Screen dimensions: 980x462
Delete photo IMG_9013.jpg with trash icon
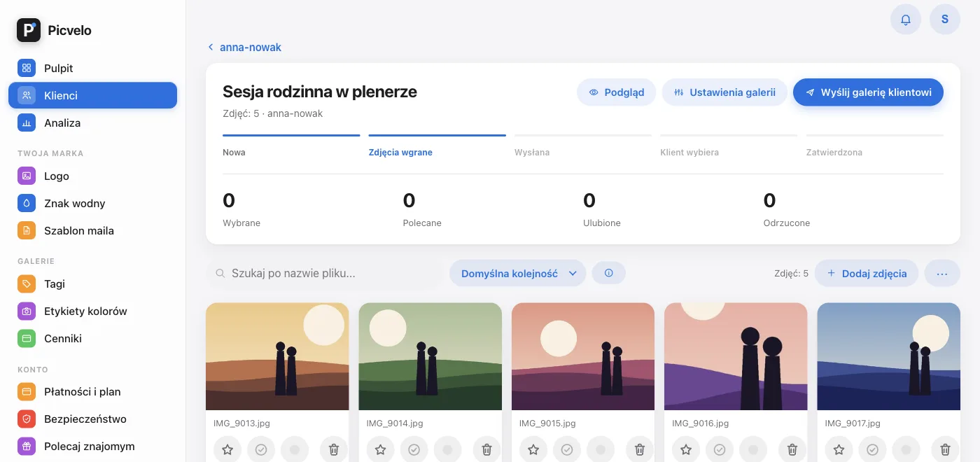pyautogui.click(x=334, y=449)
